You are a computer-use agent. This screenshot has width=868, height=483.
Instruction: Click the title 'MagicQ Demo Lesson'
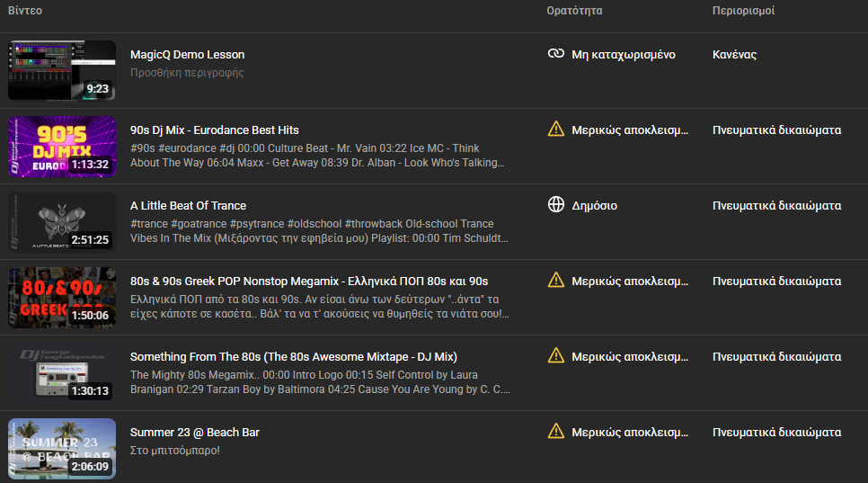click(x=187, y=55)
